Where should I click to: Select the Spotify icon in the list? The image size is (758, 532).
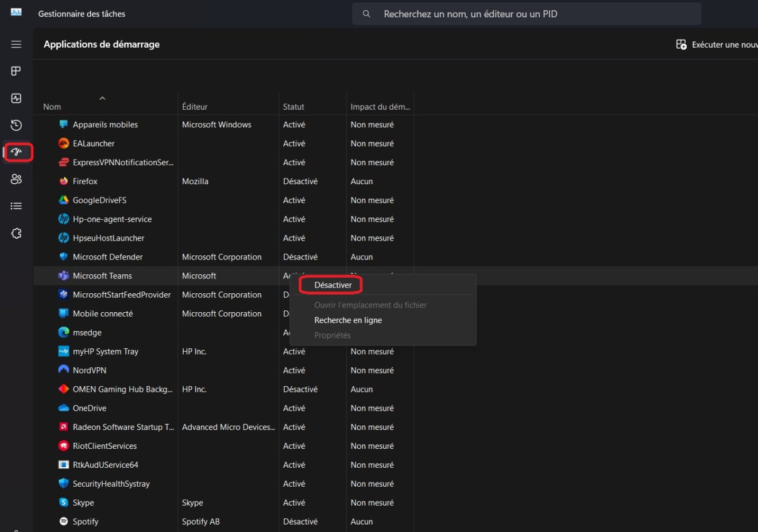point(64,522)
